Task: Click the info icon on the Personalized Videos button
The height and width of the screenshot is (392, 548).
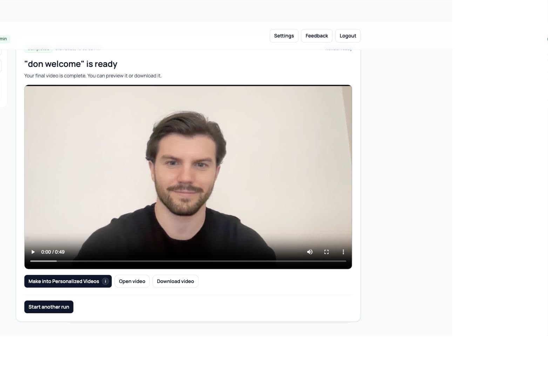Action: coord(105,281)
